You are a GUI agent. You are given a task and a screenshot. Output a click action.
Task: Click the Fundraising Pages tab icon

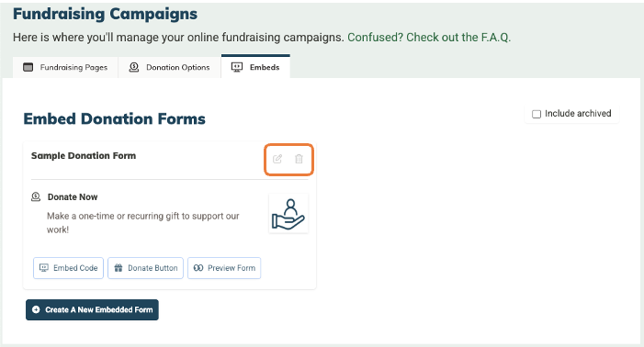tap(28, 67)
